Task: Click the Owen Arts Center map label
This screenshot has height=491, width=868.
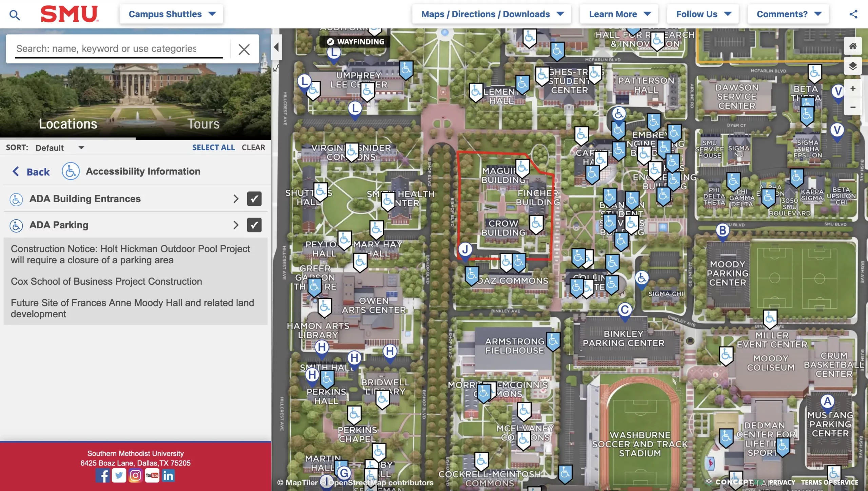Action: (x=374, y=305)
